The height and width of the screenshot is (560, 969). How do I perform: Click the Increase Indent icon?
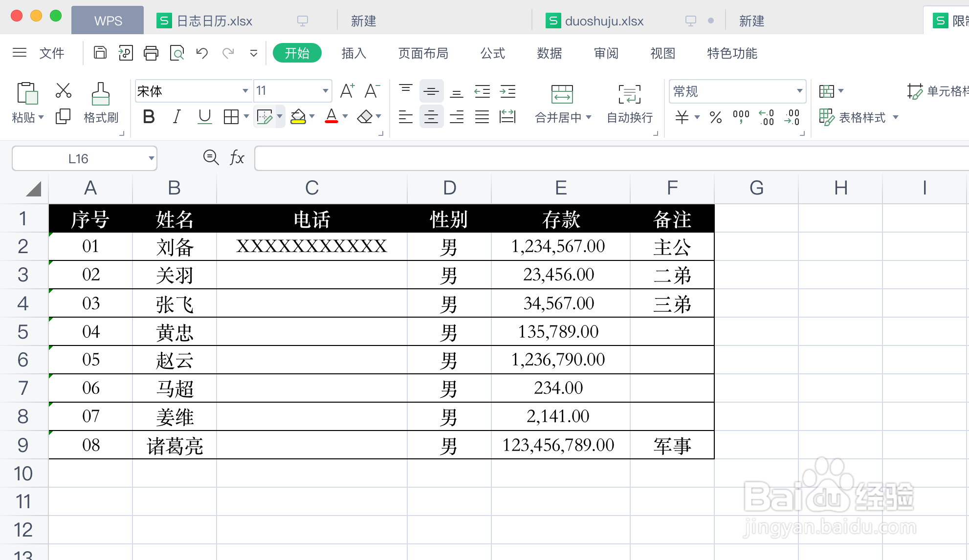(507, 91)
